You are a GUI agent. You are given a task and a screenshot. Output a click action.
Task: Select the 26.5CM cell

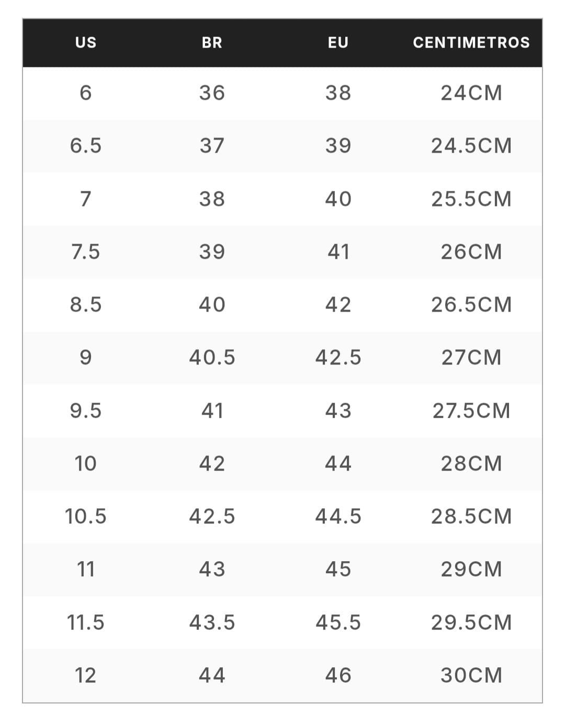pos(471,304)
